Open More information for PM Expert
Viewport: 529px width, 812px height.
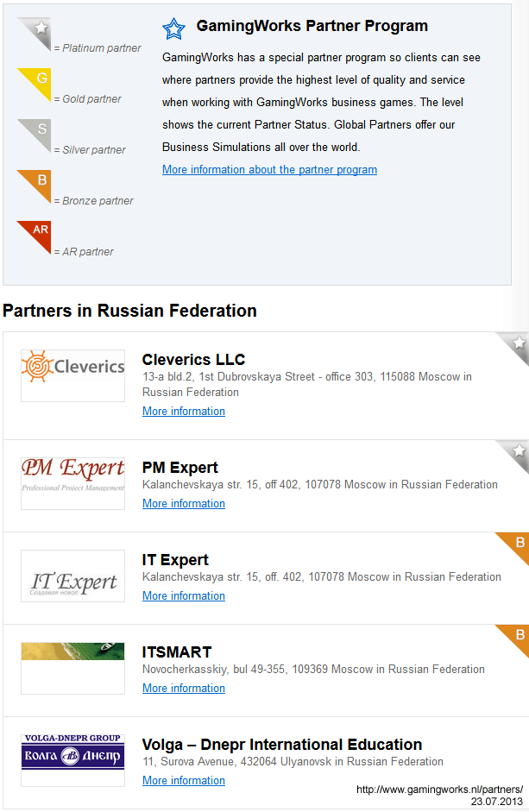click(184, 503)
